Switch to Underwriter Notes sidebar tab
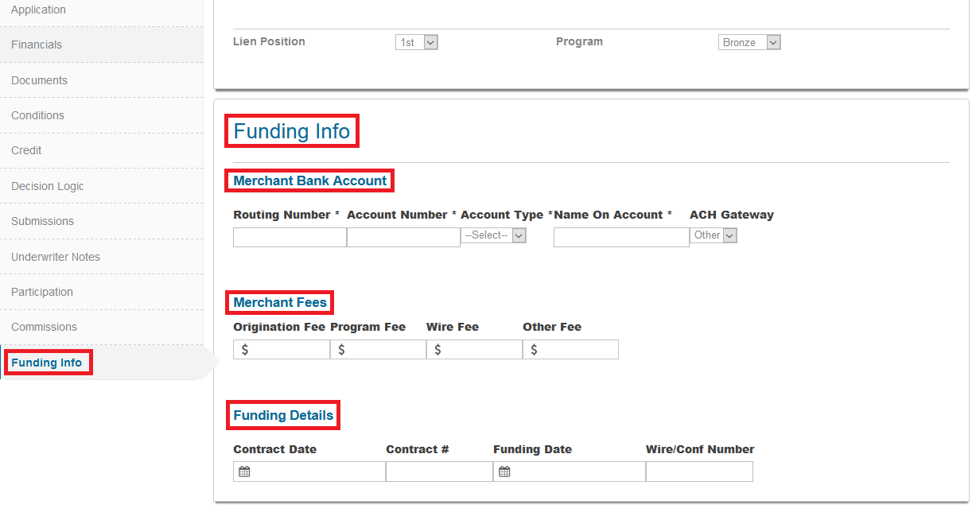980x520 pixels. tap(102, 257)
